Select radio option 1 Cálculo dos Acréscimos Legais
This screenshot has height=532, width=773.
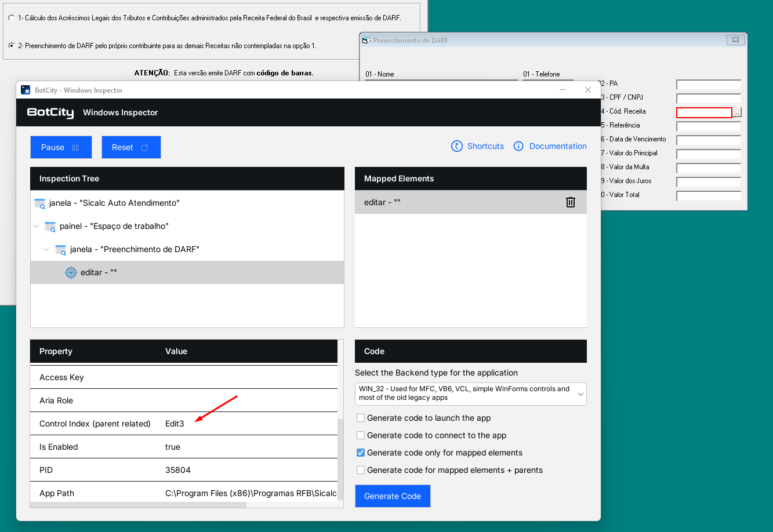pyautogui.click(x=12, y=18)
